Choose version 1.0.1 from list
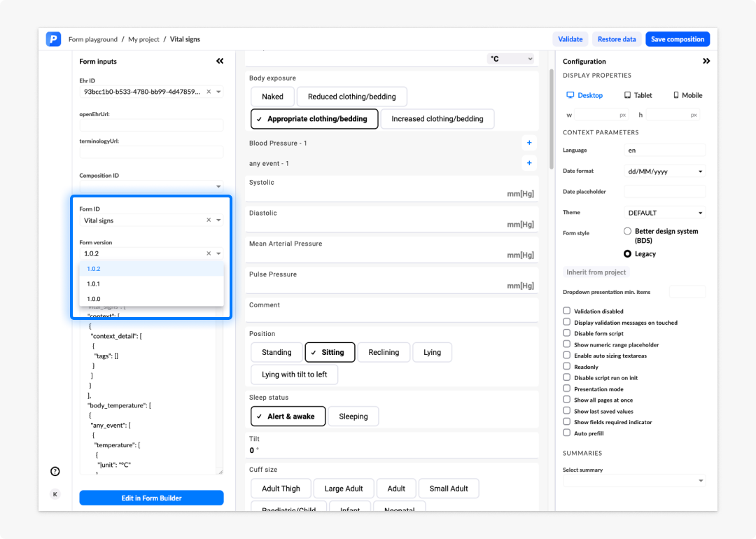The width and height of the screenshot is (756, 539). click(151, 284)
